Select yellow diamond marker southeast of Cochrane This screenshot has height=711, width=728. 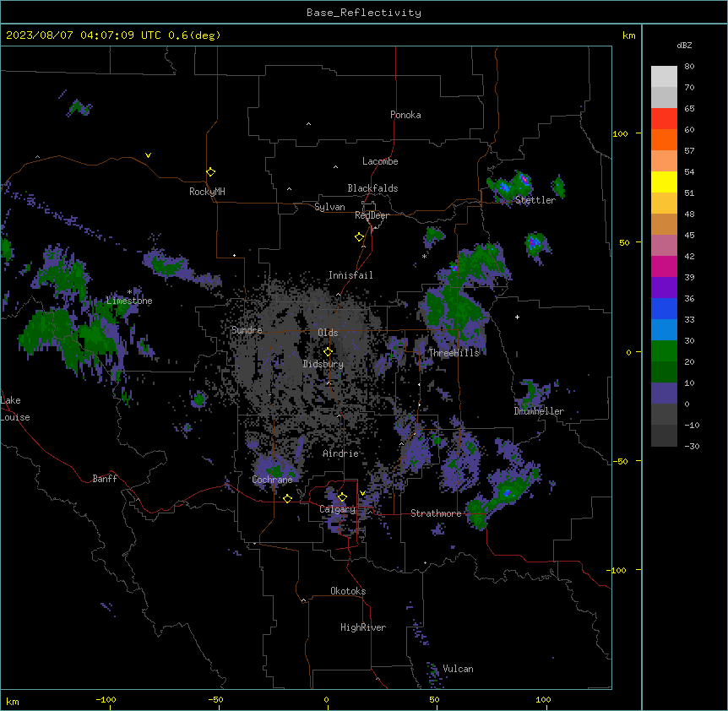point(287,498)
